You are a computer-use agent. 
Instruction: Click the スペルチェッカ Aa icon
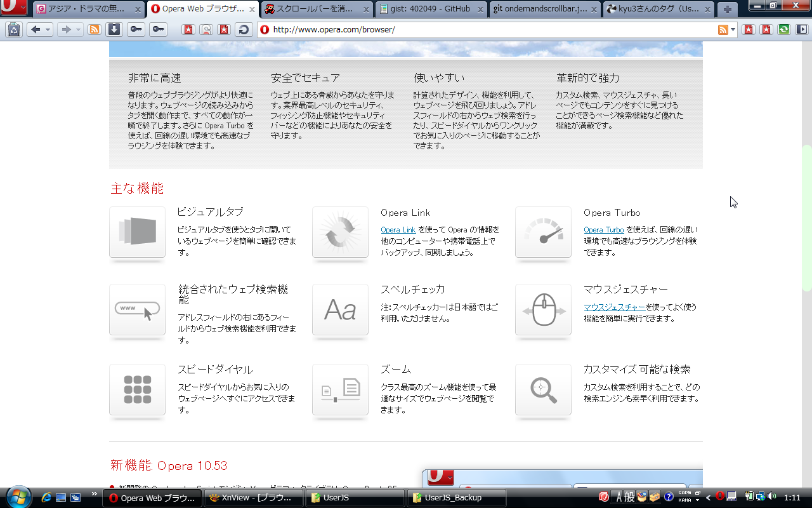(x=340, y=310)
